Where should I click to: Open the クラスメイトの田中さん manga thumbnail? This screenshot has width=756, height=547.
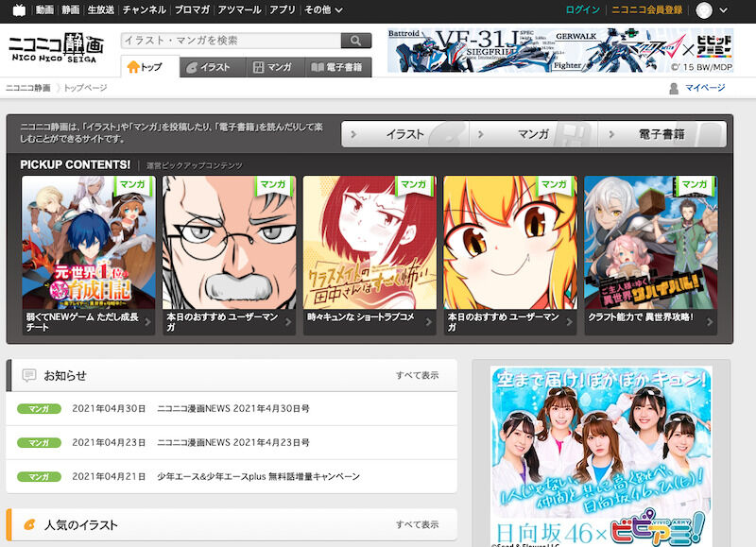(369, 243)
